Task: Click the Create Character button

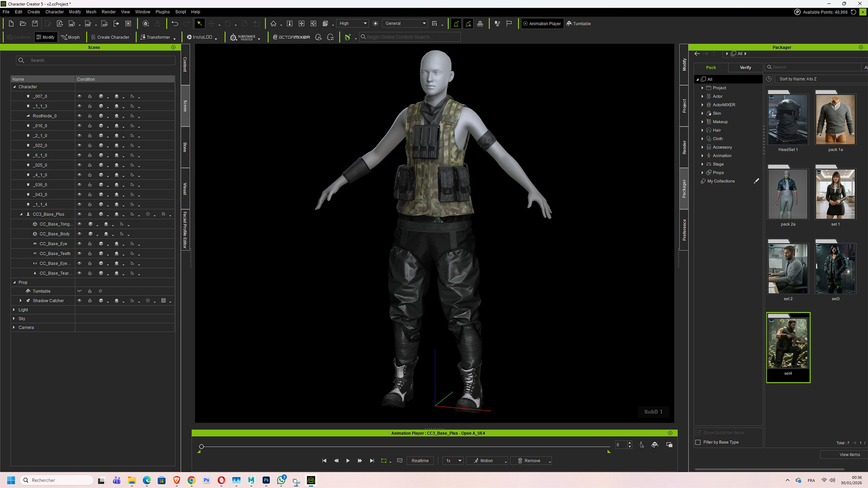Action: [110, 38]
